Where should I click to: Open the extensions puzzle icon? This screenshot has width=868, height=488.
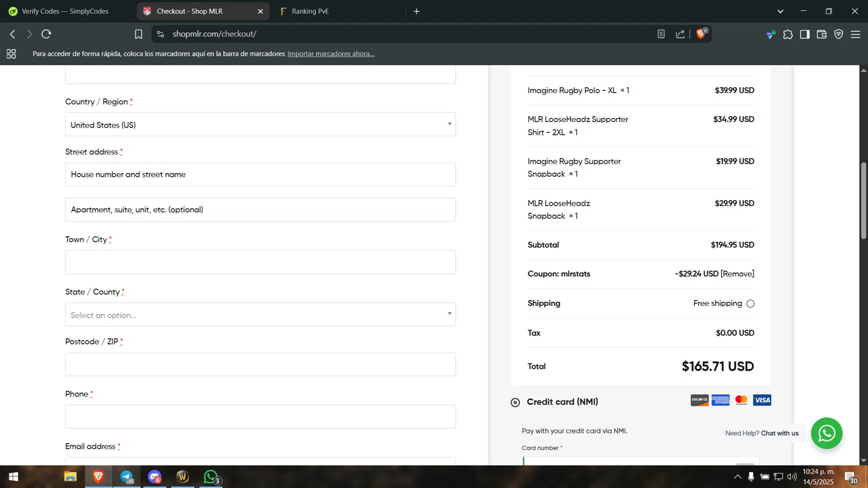[x=788, y=35]
